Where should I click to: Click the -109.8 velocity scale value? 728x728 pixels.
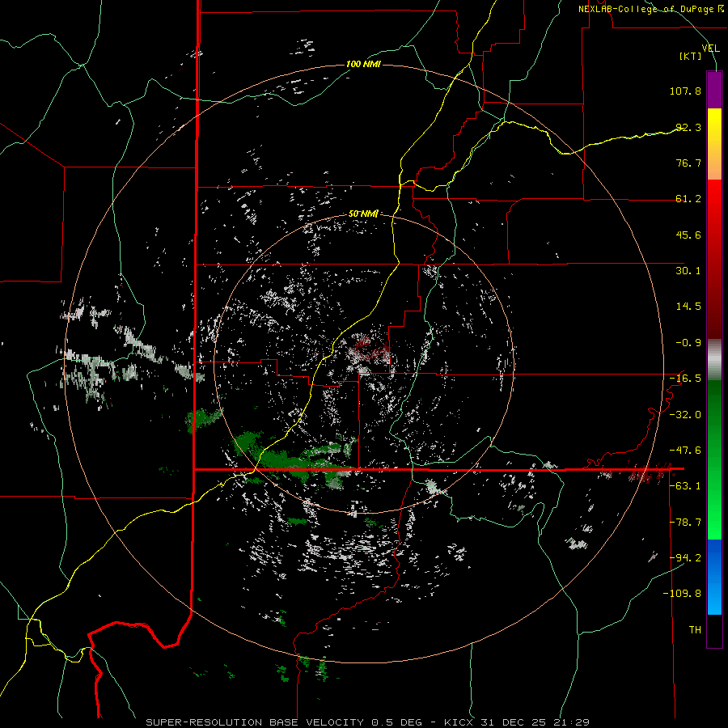tap(682, 594)
